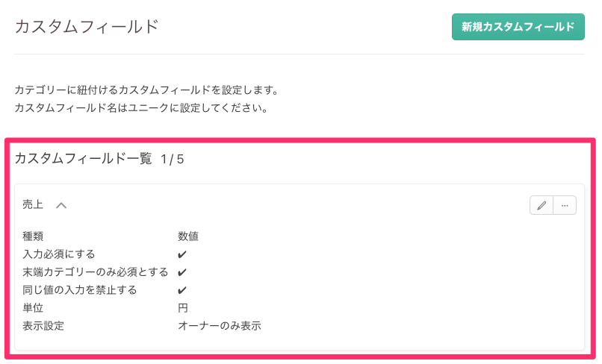Viewport: 602px width, 364px height.
Task: Click the 末端カテゴリーのみ必須とする label text
Action: (x=96, y=272)
